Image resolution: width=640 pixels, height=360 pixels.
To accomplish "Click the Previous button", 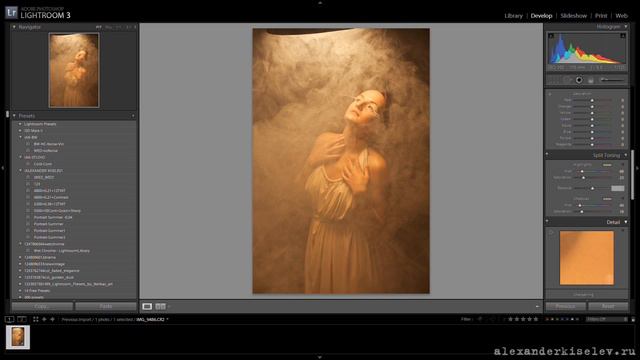I will point(566,306).
